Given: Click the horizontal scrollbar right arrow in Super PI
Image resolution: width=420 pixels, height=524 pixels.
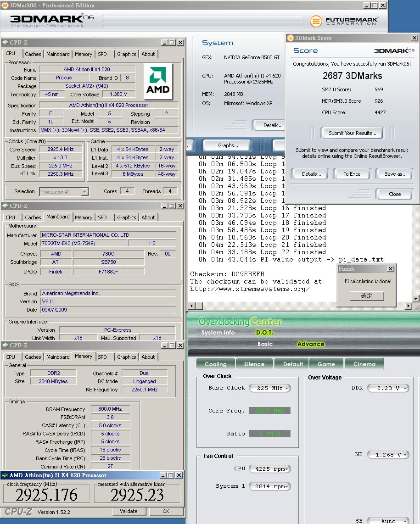Looking at the screenshot, I should pyautogui.click(x=409, y=306).
